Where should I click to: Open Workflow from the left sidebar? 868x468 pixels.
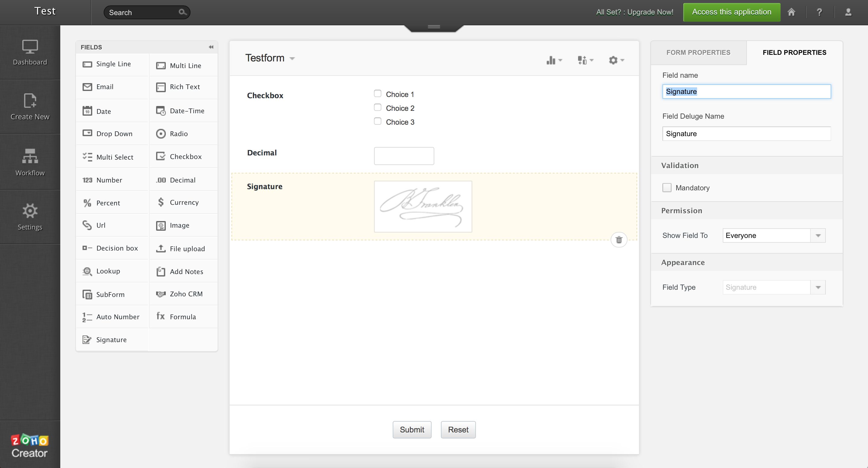click(x=30, y=162)
